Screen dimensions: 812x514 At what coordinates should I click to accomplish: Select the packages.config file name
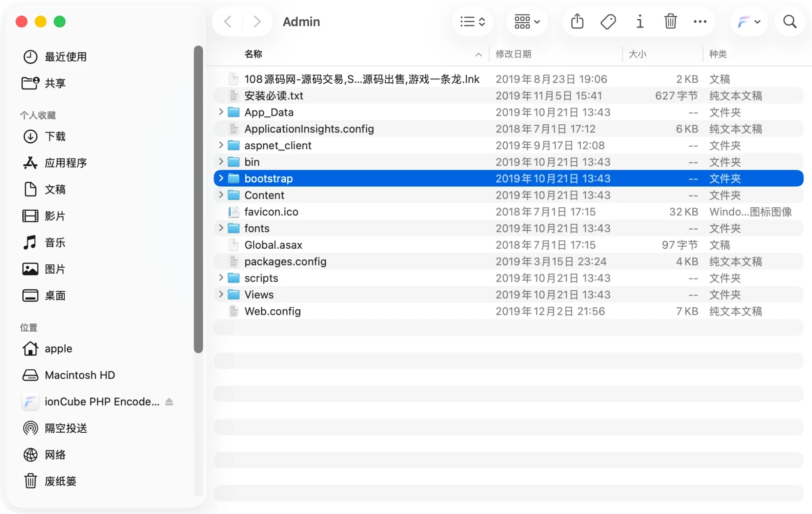click(x=285, y=261)
